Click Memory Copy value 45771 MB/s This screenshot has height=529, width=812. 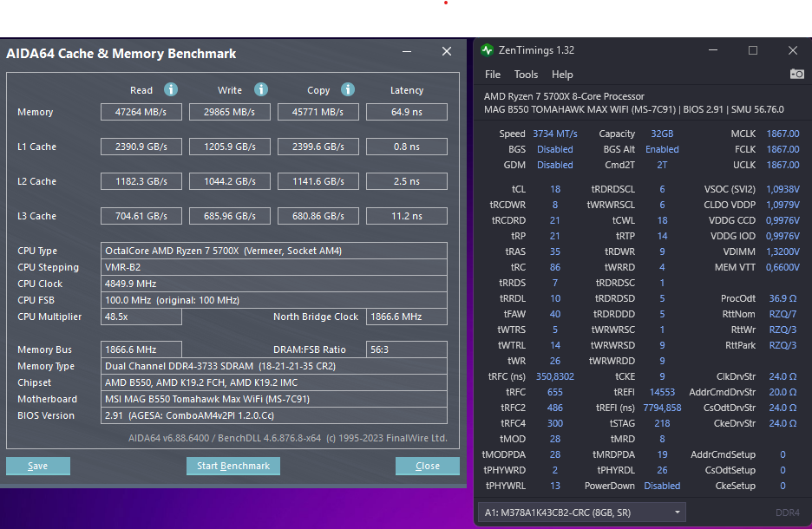(x=318, y=112)
